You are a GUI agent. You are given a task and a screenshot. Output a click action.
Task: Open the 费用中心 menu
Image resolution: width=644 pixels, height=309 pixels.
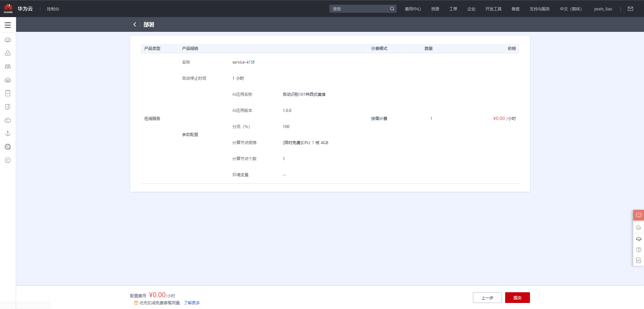pos(413,9)
